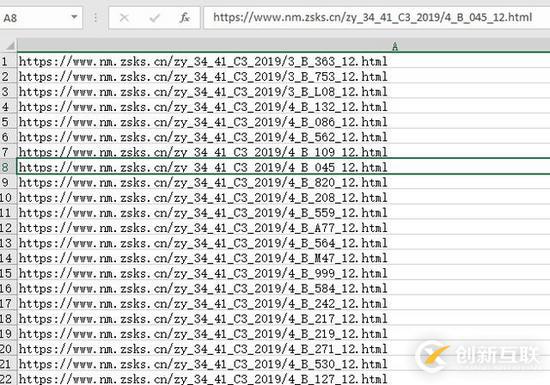Select cell with URL 4_B_086_12.html
This screenshot has height=385, width=550.
point(283,122)
